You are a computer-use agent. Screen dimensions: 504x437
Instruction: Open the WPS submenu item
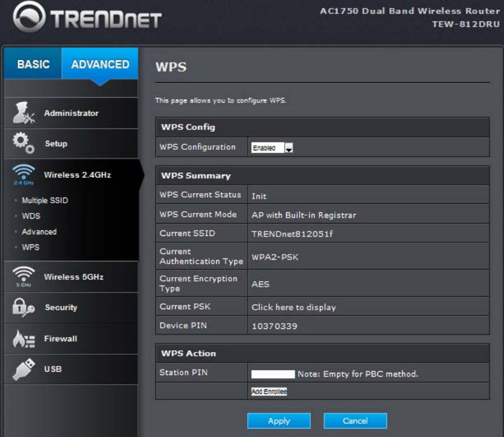[x=30, y=247]
